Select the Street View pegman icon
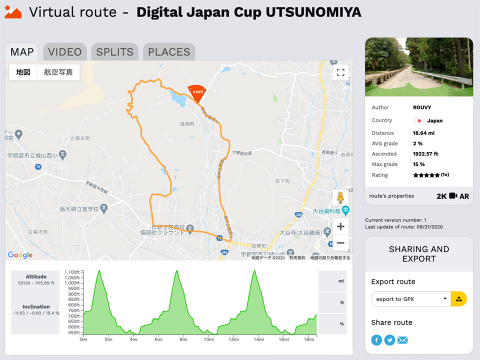The height and width of the screenshot is (360, 480). (x=340, y=198)
